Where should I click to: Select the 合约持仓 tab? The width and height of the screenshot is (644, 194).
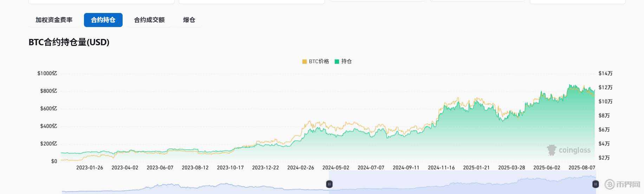point(103,20)
